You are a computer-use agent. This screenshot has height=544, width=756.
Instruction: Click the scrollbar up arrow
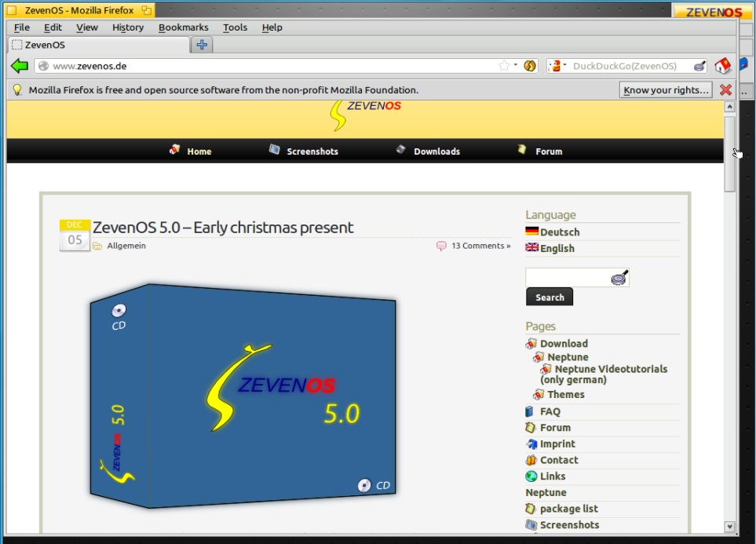(x=730, y=107)
